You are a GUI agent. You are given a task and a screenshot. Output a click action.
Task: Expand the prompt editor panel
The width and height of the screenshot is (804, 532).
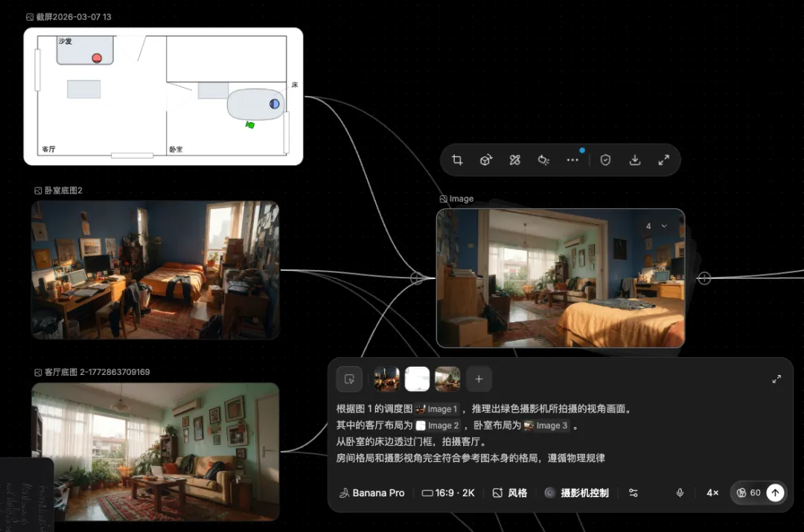776,379
